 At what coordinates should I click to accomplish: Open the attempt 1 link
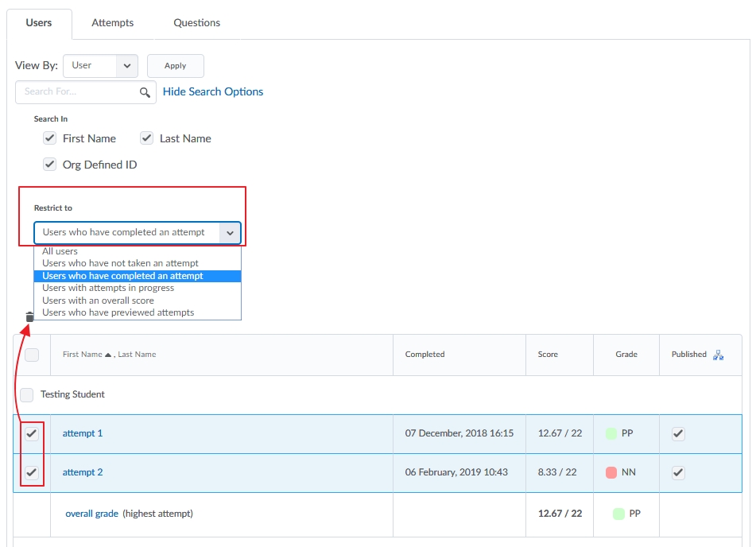point(83,433)
